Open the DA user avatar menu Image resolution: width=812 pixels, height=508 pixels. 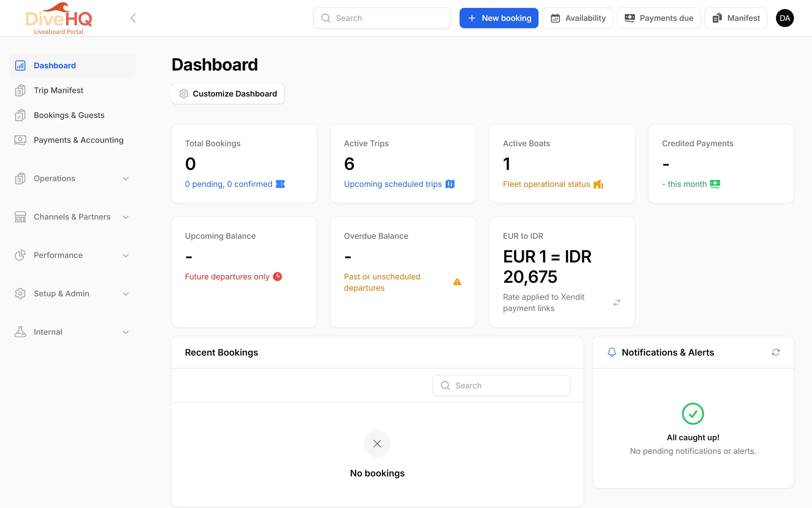coord(784,18)
